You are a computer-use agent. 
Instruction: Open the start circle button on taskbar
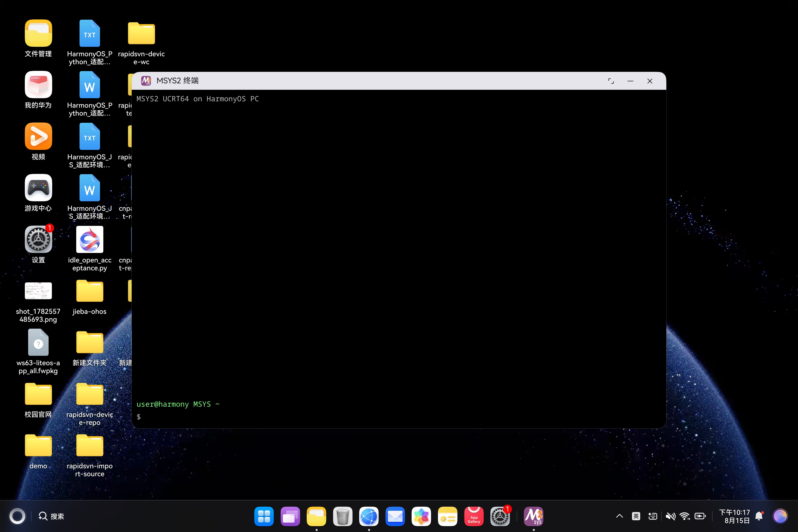pyautogui.click(x=17, y=516)
